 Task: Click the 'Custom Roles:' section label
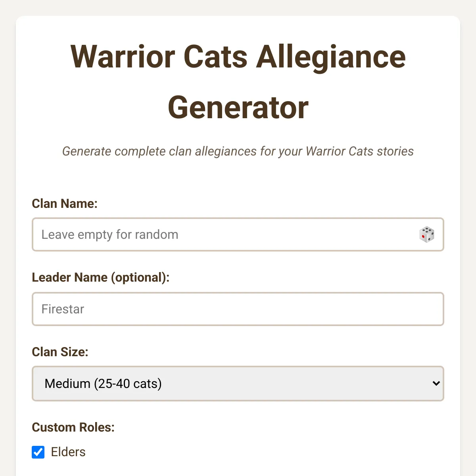click(73, 427)
